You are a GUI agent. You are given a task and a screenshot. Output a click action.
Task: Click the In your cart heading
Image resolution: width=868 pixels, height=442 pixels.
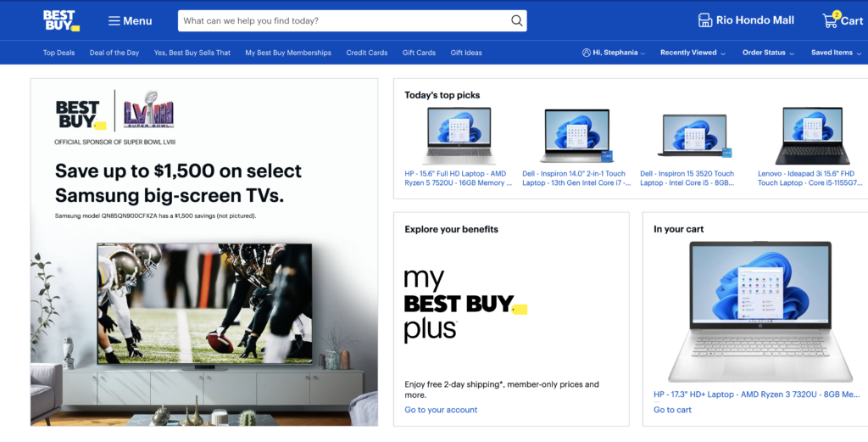point(678,229)
